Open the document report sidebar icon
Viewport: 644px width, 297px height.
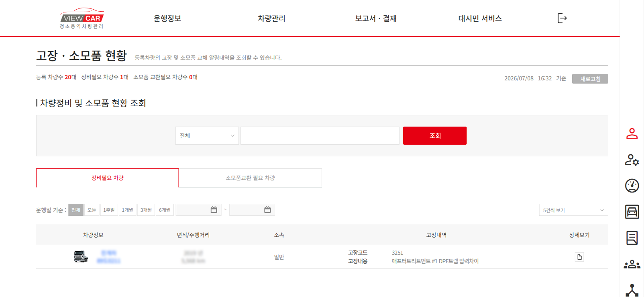pos(632,238)
